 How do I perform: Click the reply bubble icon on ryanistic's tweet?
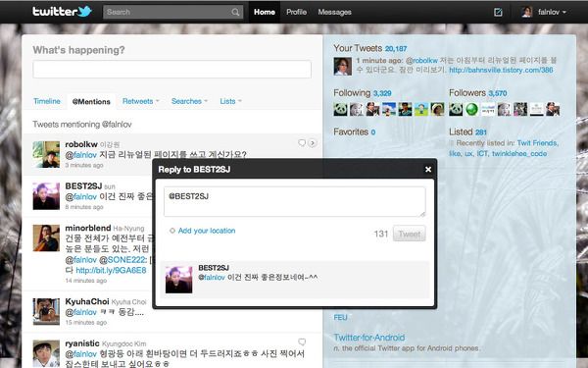point(302,342)
